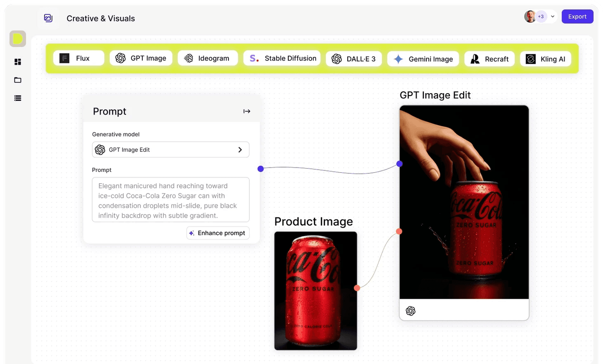Select the Gemini Image model chip

pyautogui.click(x=423, y=59)
